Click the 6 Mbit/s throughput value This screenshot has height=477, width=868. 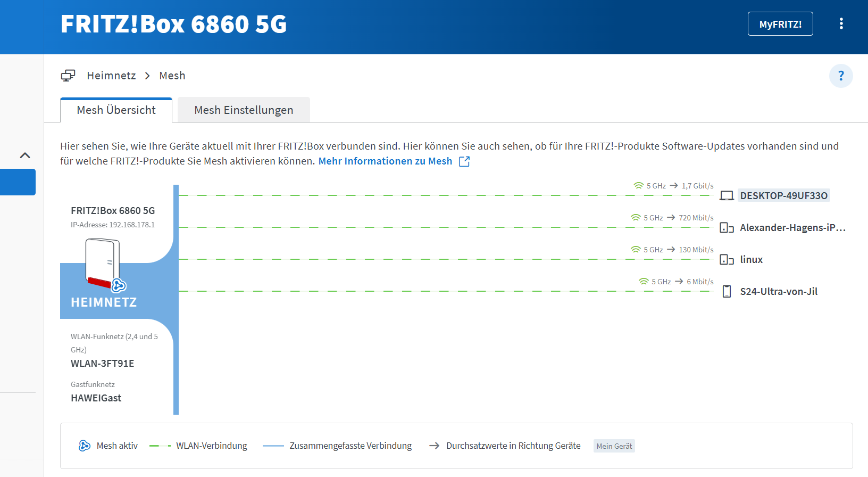point(700,282)
